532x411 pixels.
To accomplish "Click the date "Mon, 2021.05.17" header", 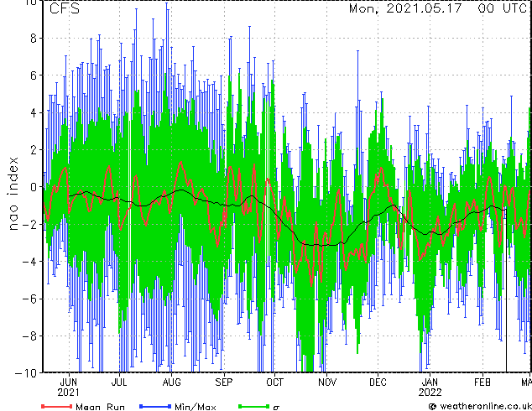I will (x=405, y=8).
